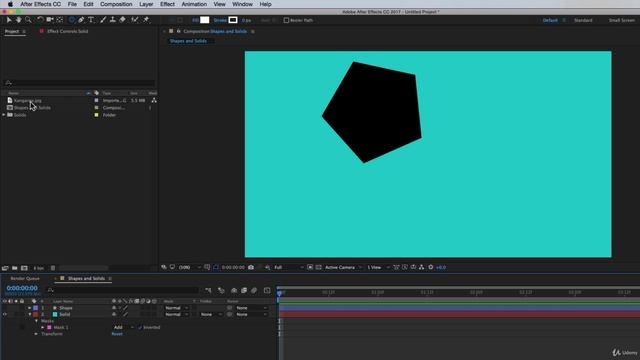The image size is (640, 360).
Task: Click the Stroke color swatch
Action: pos(233,20)
